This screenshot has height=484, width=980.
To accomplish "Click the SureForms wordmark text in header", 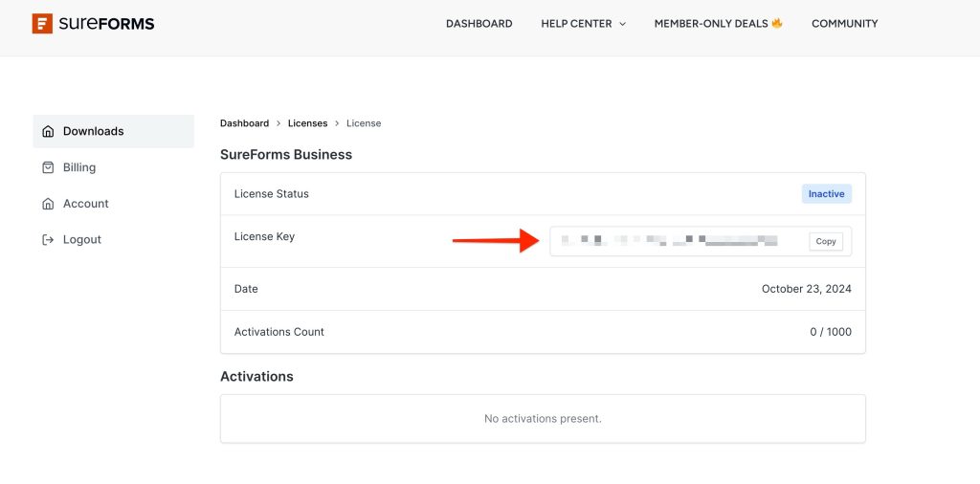I will click(x=106, y=24).
